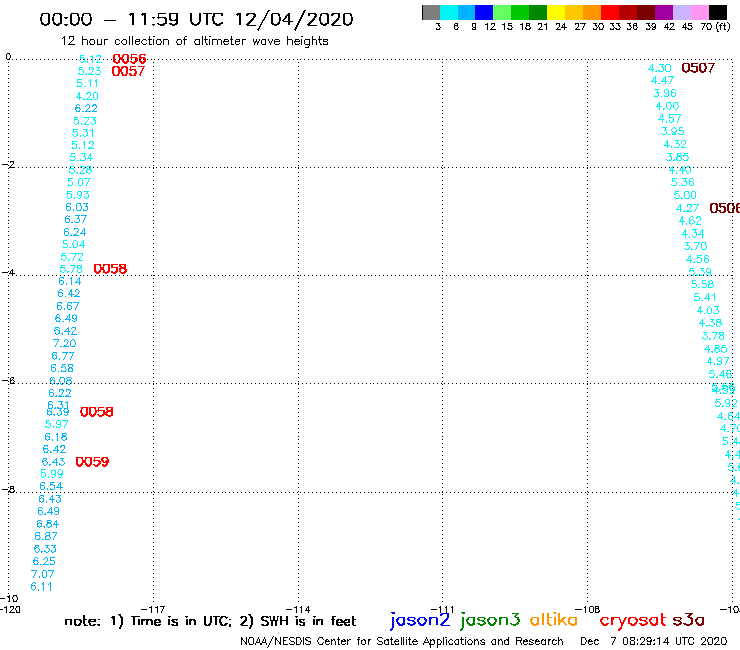Click the gray swatch in the color legend

point(431,12)
